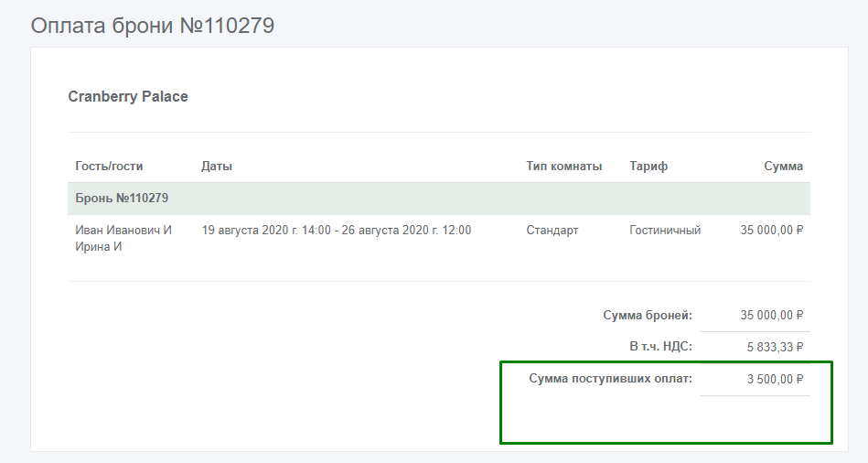Click the Тип комнаты column header

[563, 167]
